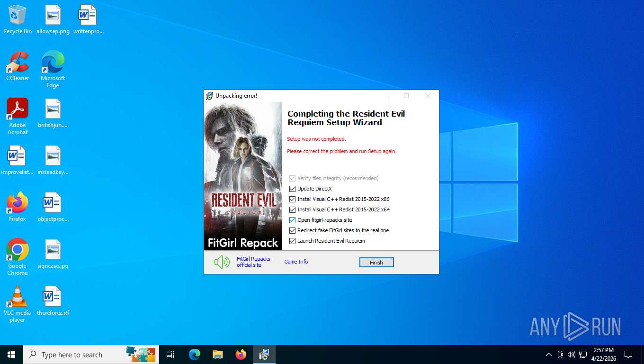Click the 'Unpacking error!' window title
Viewport: 644px width, 364px height.
click(x=236, y=96)
